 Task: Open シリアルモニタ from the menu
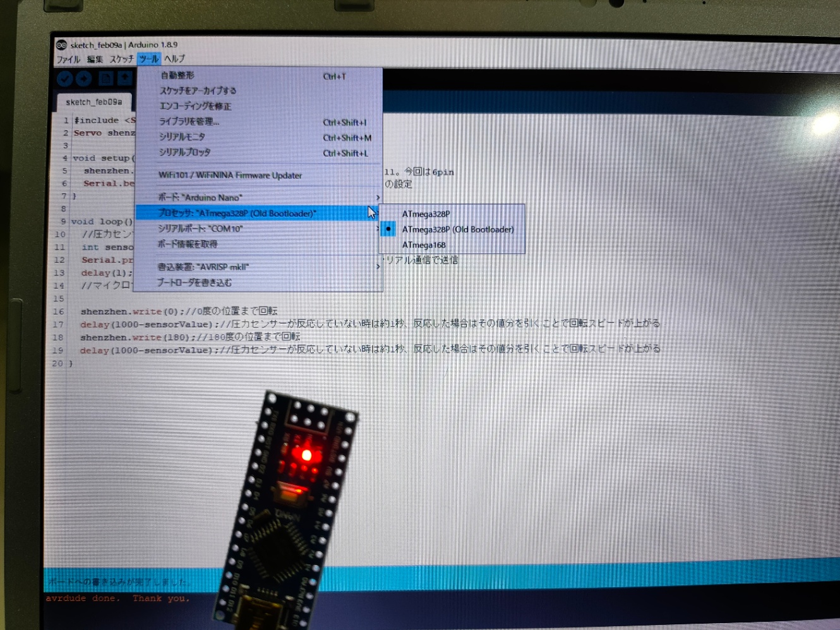click(x=259, y=136)
